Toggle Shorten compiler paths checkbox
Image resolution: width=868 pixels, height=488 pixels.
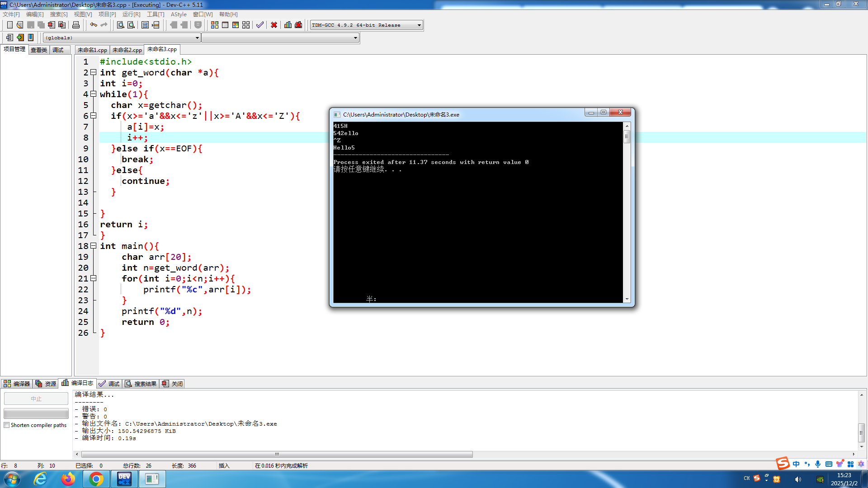pos(7,425)
